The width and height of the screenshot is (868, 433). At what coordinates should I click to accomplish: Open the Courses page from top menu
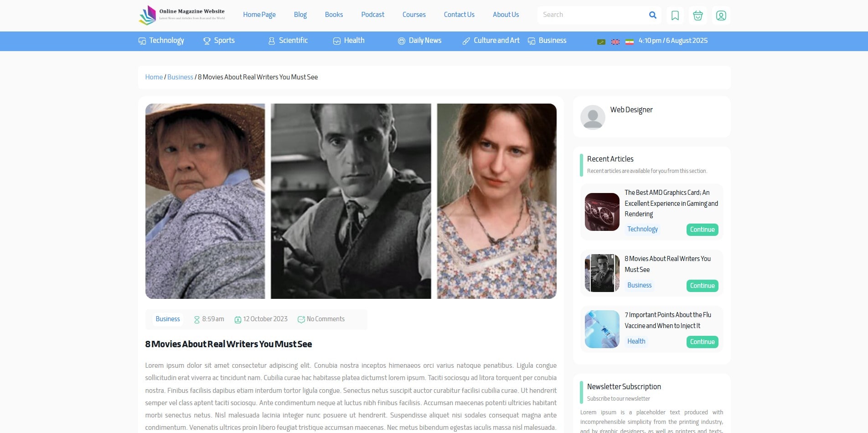[414, 15]
